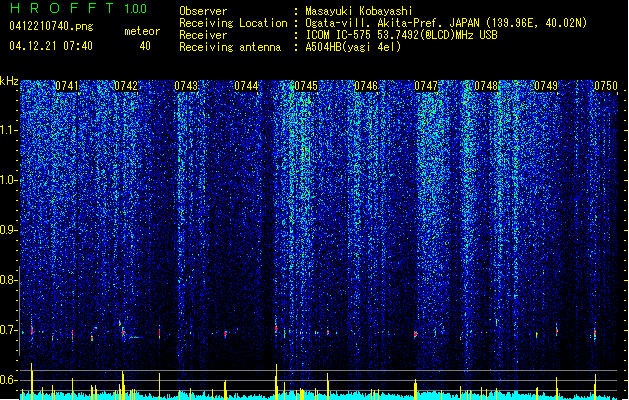
Task: Click the 0744 time marker
Action: click(246, 86)
